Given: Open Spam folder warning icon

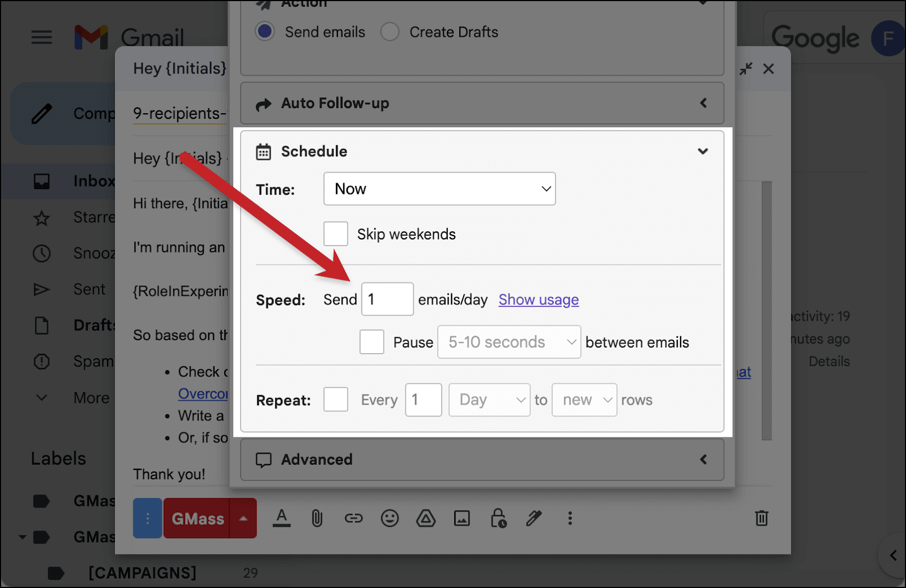Looking at the screenshot, I should pyautogui.click(x=41, y=361).
